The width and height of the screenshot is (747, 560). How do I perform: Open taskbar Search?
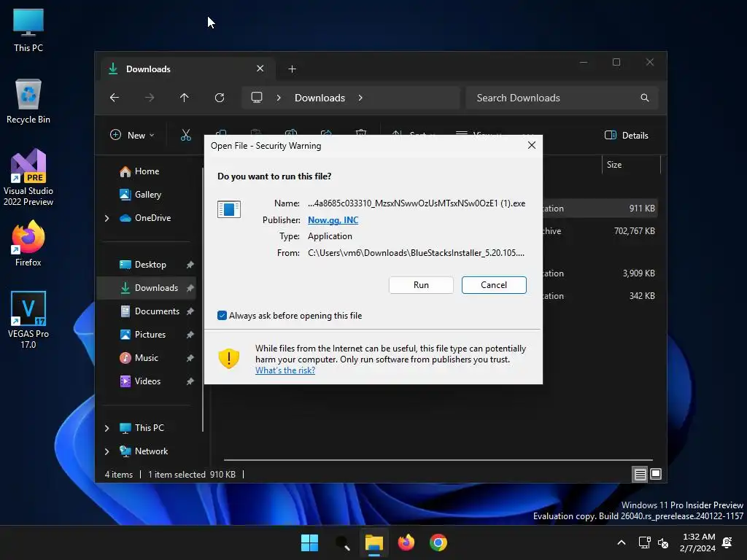pos(342,542)
